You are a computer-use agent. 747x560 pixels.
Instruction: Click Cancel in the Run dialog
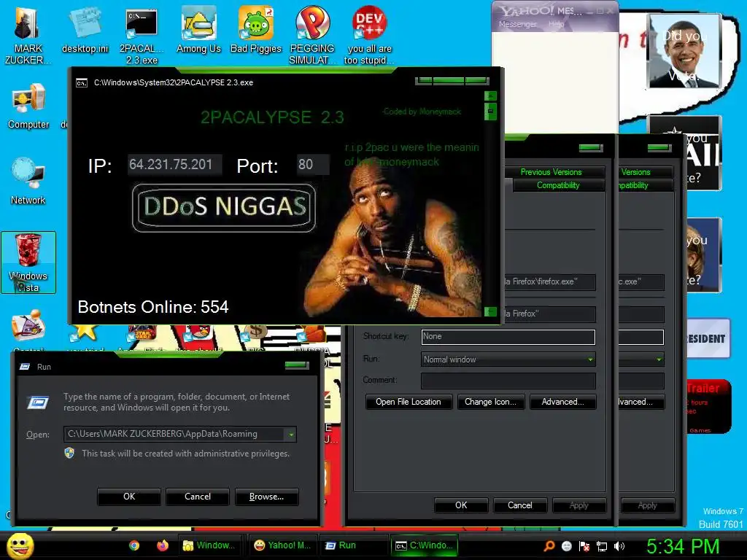click(198, 497)
